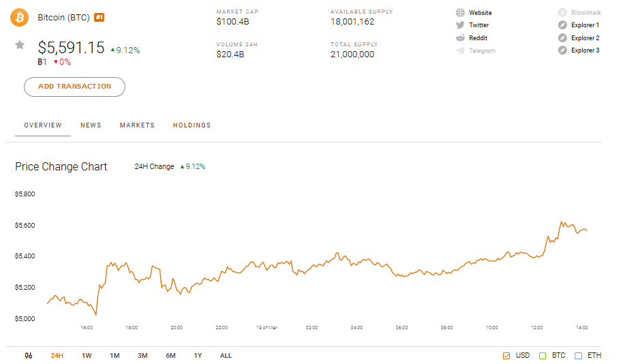The height and width of the screenshot is (364, 623).
Task: Click the 21,000,000 total supply value
Action: (352, 55)
